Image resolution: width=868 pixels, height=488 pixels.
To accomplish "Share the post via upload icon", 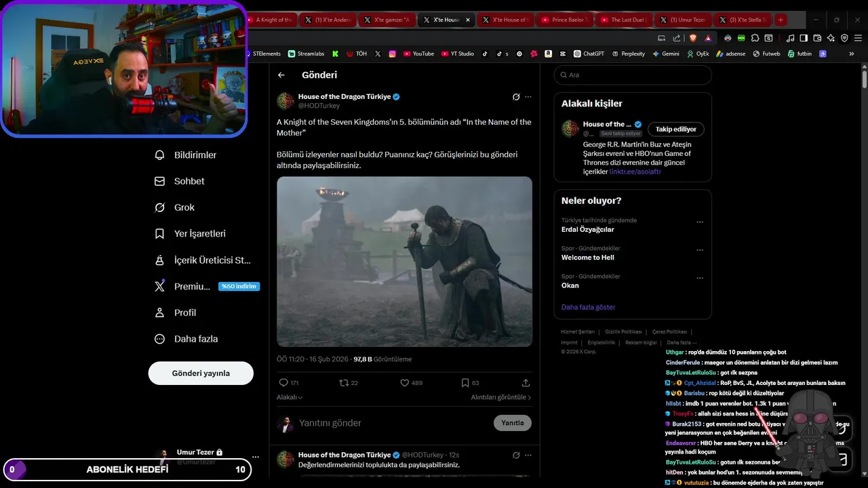I will pos(526,383).
